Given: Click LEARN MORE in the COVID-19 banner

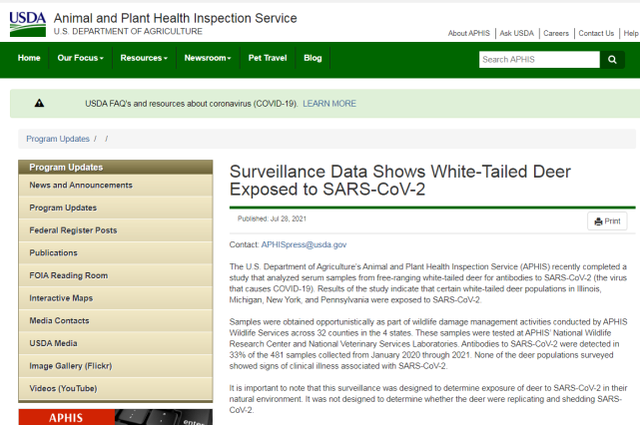Looking at the screenshot, I should [x=329, y=104].
